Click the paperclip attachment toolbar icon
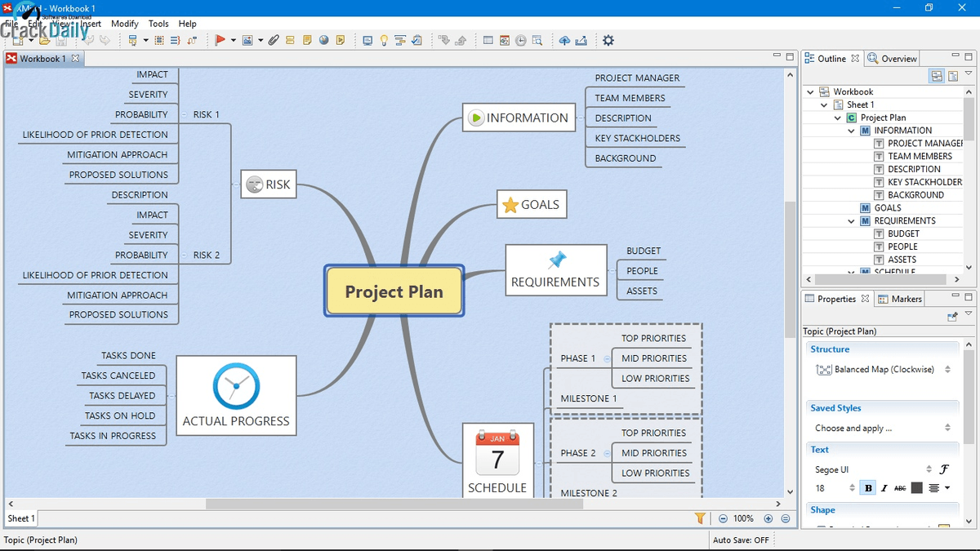This screenshot has height=551, width=980. pos(274,40)
